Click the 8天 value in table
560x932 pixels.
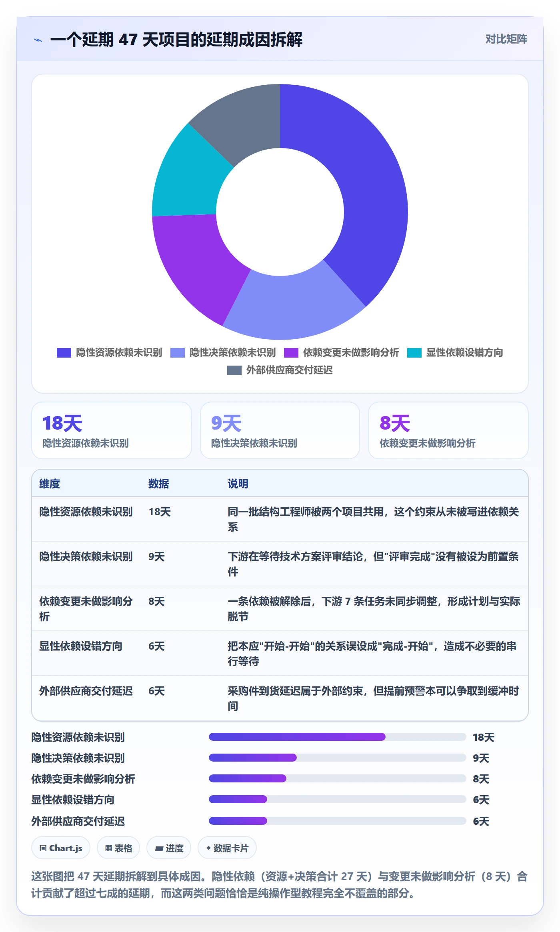click(x=157, y=601)
